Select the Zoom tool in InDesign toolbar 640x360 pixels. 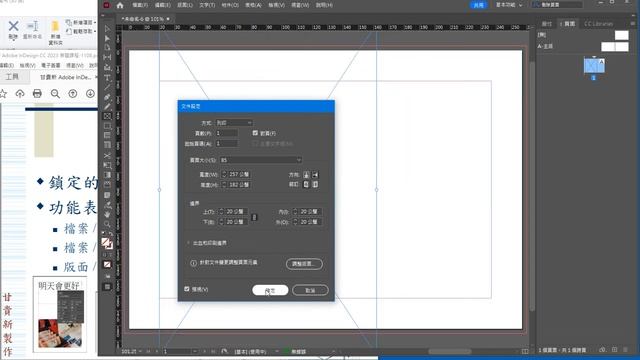click(x=107, y=224)
